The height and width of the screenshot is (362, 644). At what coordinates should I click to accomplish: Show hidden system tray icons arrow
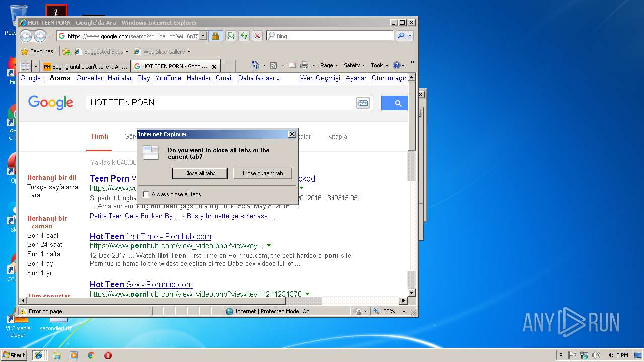pyautogui.click(x=561, y=355)
